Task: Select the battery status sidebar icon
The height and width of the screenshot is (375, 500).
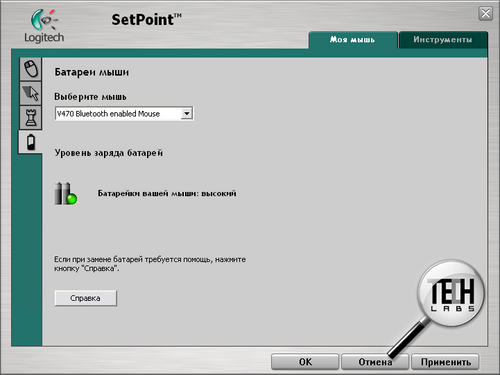Action: point(31,142)
